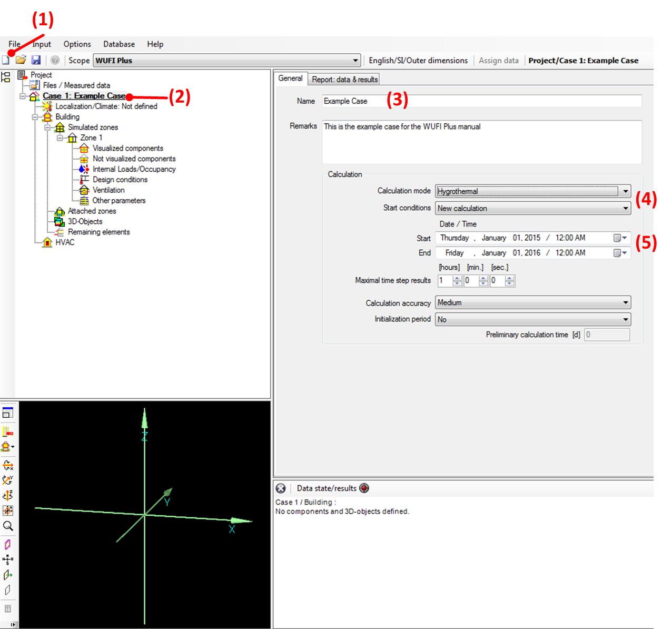Click the Assign data button

click(499, 61)
